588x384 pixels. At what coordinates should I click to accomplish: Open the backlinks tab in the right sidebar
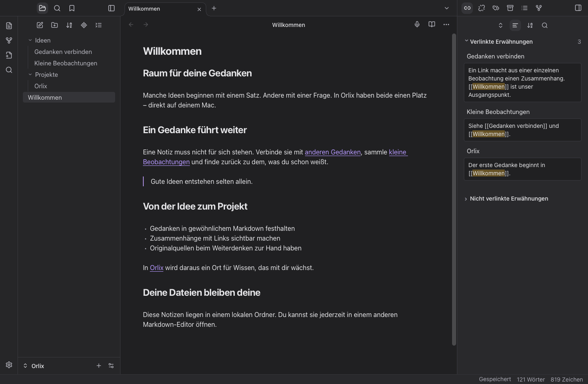[x=467, y=8]
